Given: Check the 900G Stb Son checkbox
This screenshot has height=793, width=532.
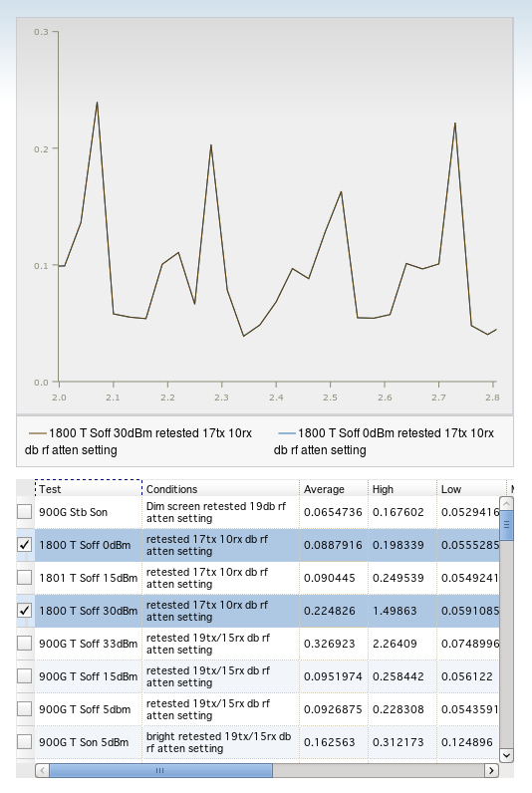Looking at the screenshot, I should pyautogui.click(x=24, y=512).
